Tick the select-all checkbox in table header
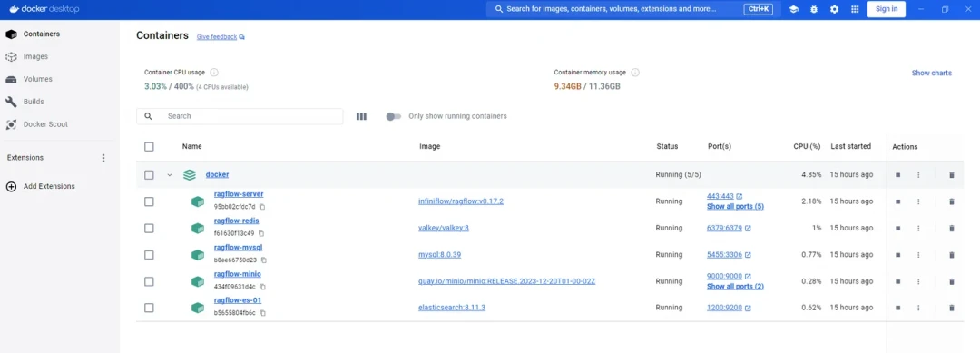 pos(149,147)
